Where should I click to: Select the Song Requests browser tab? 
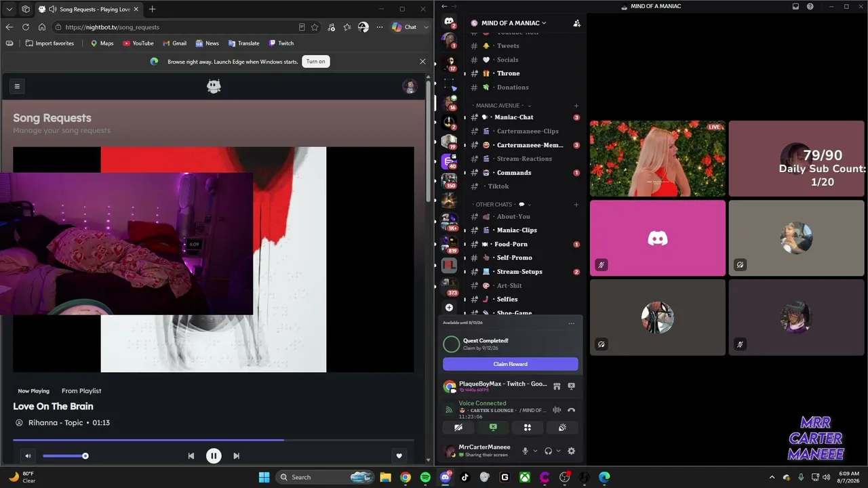click(87, 9)
